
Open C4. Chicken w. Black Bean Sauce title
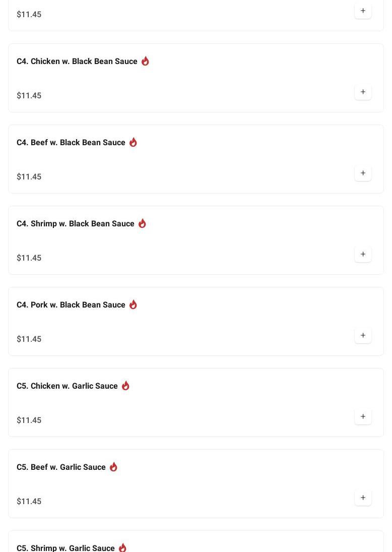click(x=77, y=62)
